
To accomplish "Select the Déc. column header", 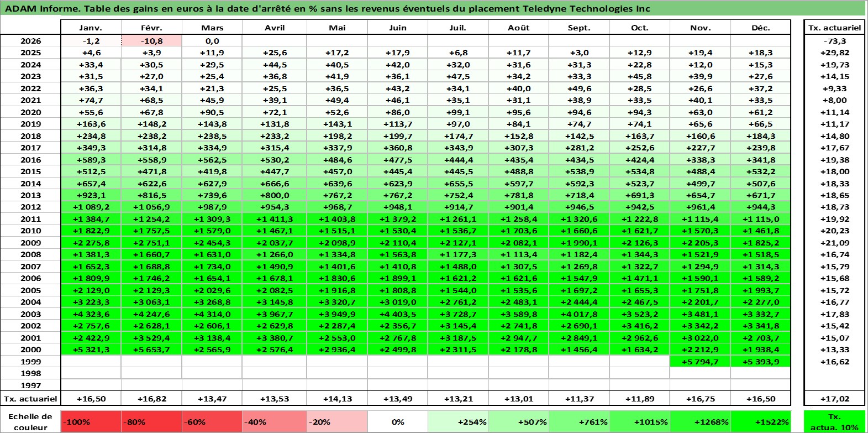I will tap(760, 28).
